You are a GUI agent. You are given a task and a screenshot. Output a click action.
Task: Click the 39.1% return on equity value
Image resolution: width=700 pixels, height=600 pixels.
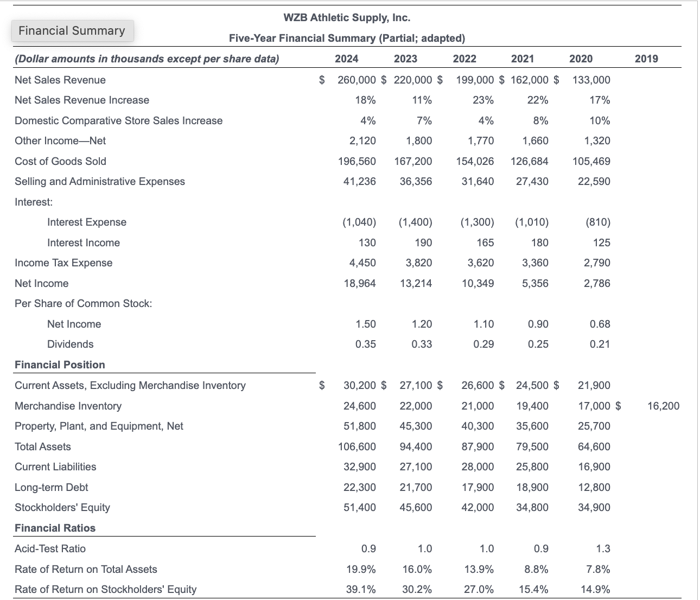[362, 589]
